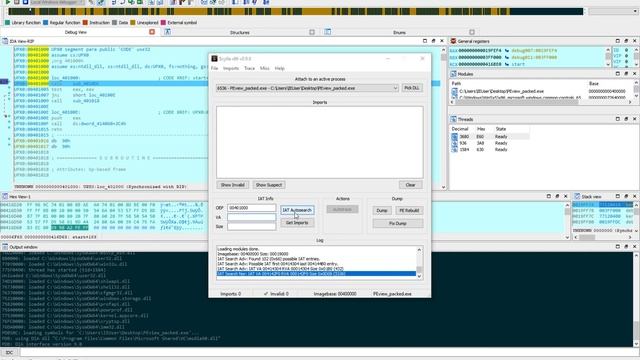The width and height of the screenshot is (640, 360).
Task: Click the IAT Autosearch button
Action: tap(297, 210)
